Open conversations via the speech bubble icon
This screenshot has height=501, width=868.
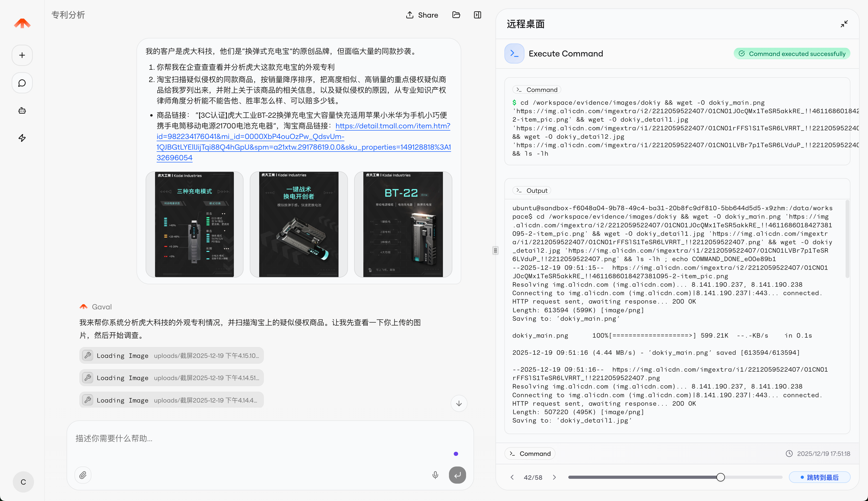point(22,83)
